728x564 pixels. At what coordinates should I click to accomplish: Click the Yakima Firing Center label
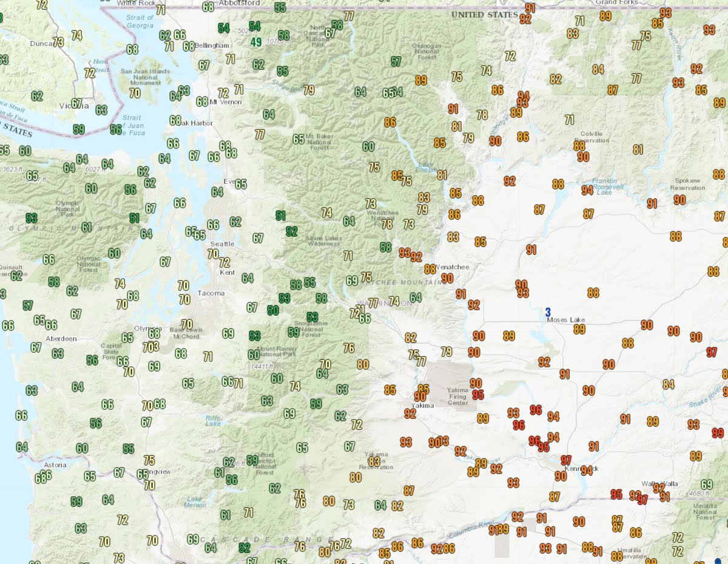(458, 396)
